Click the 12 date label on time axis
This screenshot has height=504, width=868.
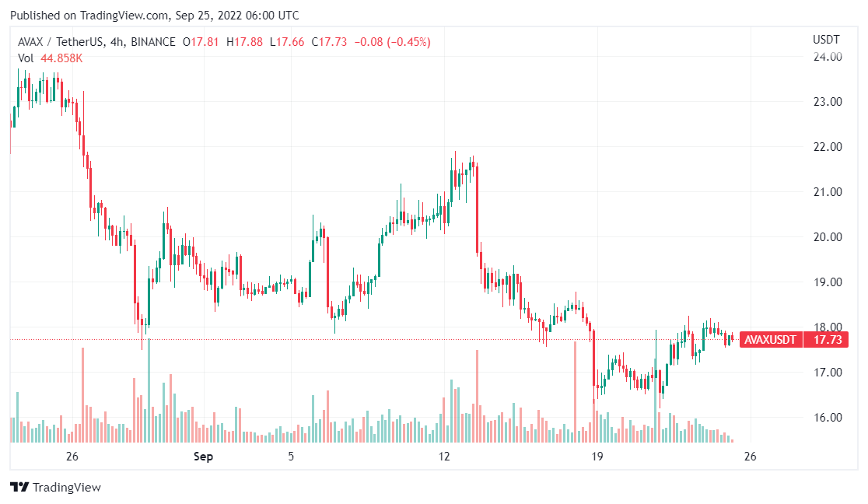tap(444, 457)
